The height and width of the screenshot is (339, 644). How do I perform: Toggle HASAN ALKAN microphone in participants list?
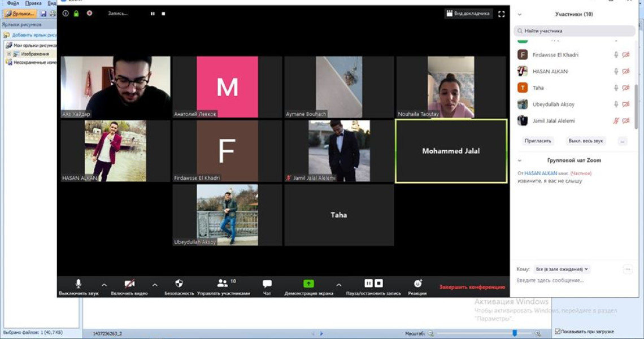(x=616, y=71)
